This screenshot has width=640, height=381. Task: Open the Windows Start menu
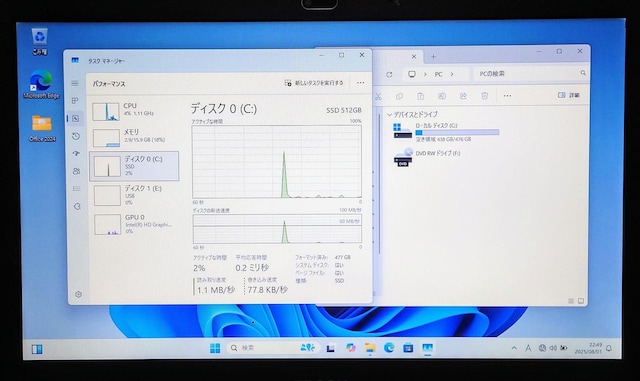[x=215, y=348]
